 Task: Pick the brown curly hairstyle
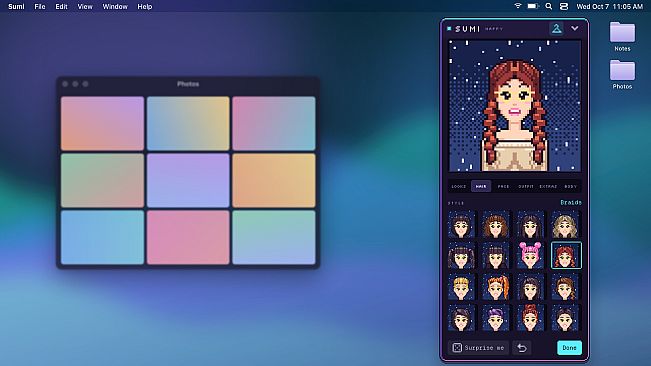click(495, 224)
